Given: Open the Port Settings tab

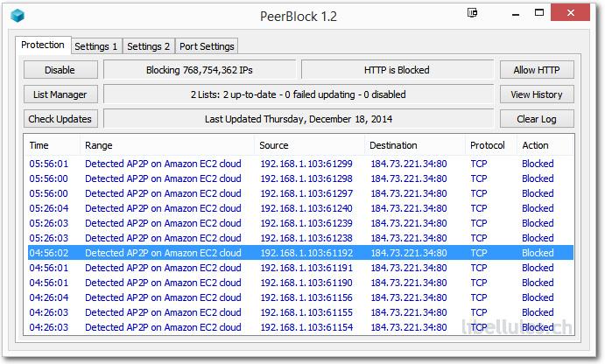Looking at the screenshot, I should point(207,46).
